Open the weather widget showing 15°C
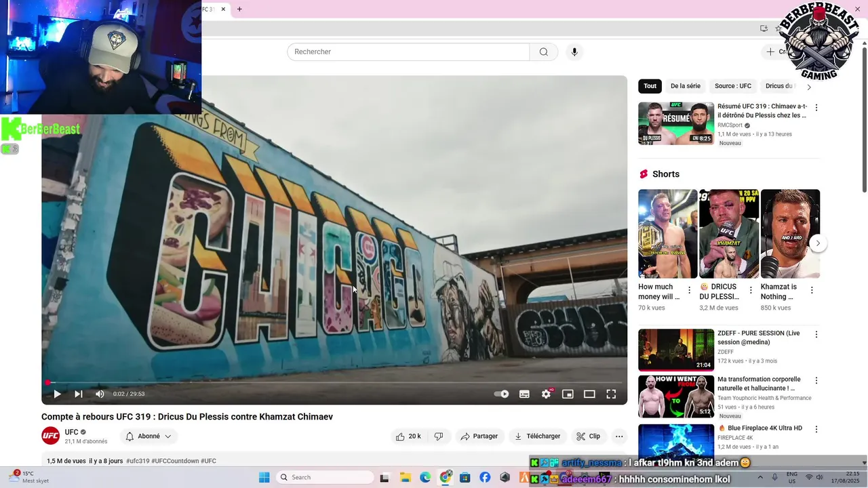 click(28, 477)
